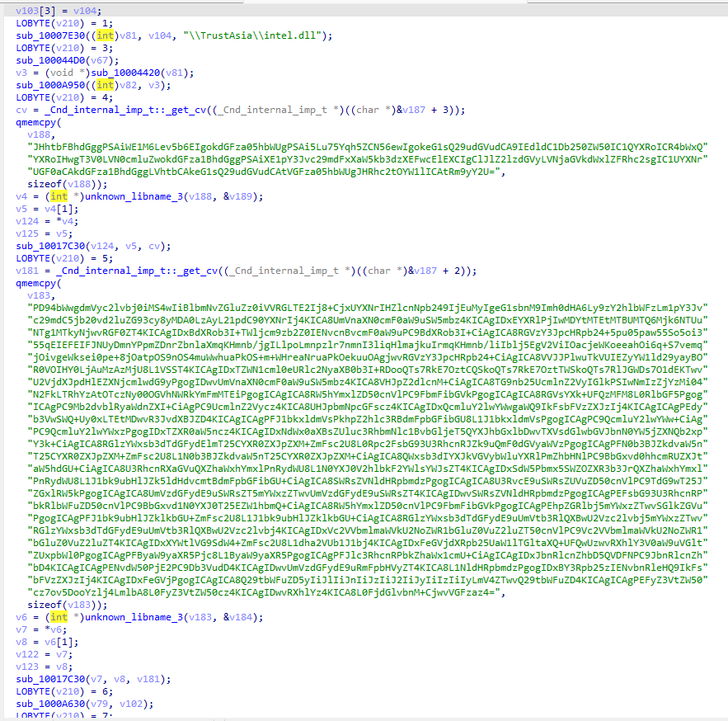
Task: Click sub_10017C30 call with v124 argument
Action: pyautogui.click(x=93, y=246)
